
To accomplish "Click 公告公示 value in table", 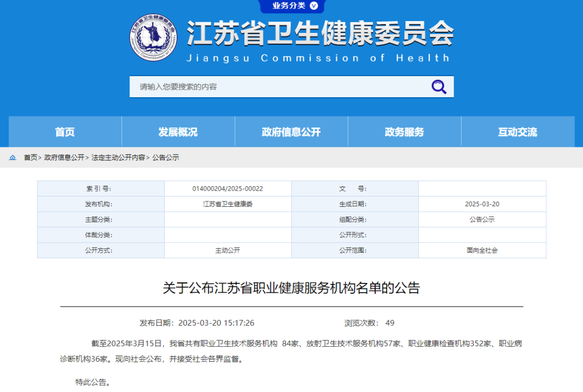I will click(x=482, y=219).
